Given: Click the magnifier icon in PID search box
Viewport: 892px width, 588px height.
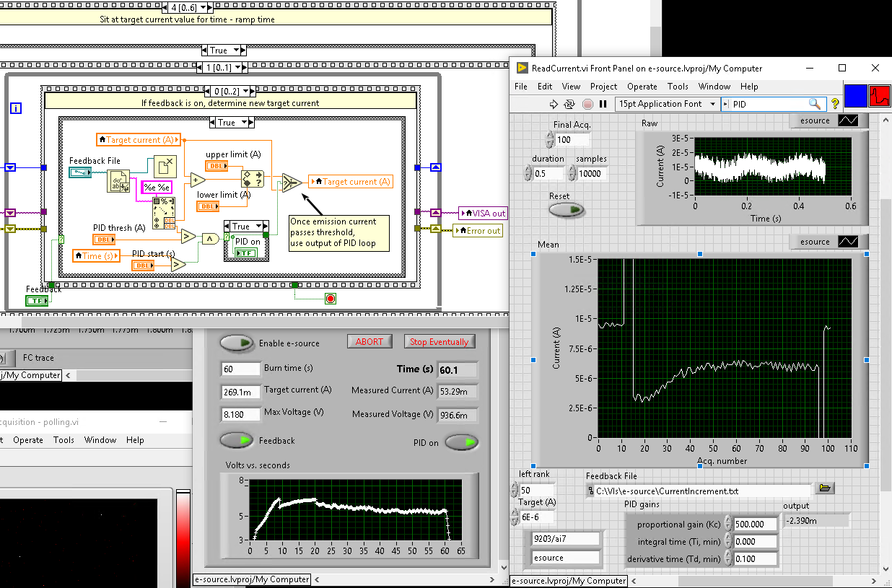Looking at the screenshot, I should coord(814,104).
